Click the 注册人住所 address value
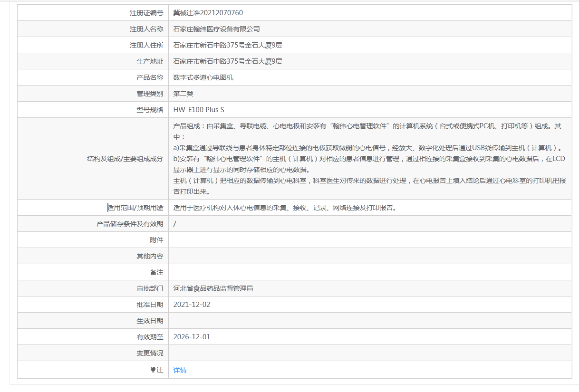 tap(228, 45)
